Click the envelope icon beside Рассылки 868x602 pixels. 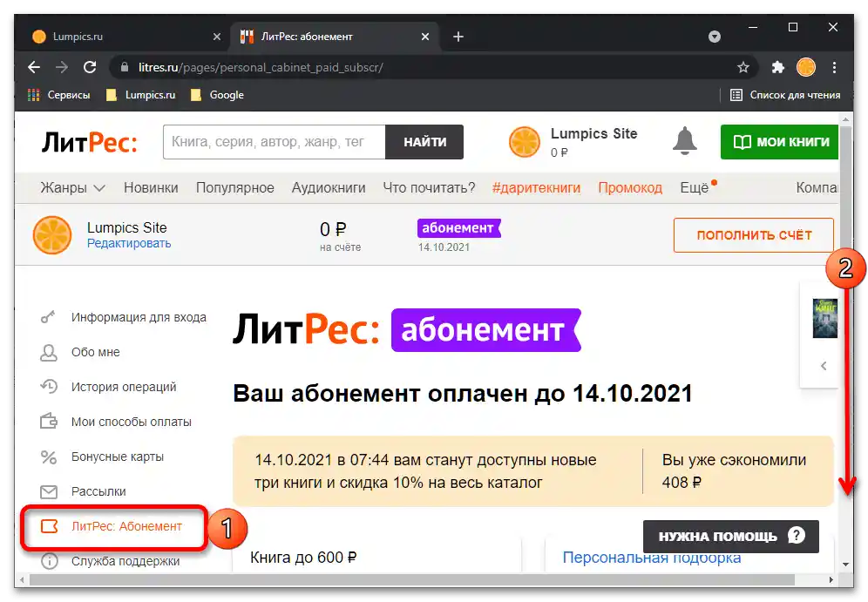49,492
